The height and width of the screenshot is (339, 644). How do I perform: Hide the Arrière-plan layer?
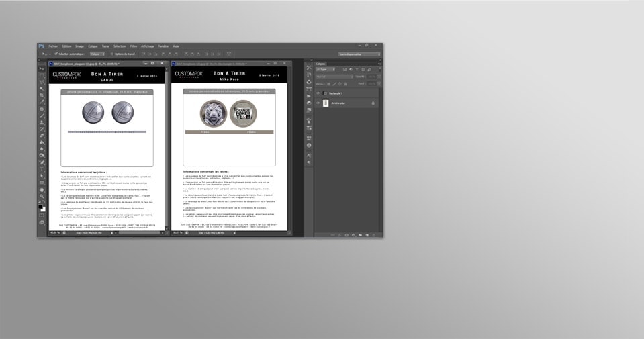click(x=318, y=103)
